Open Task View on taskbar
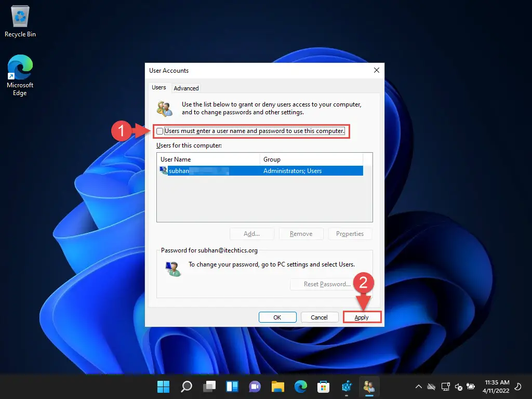 click(x=209, y=387)
